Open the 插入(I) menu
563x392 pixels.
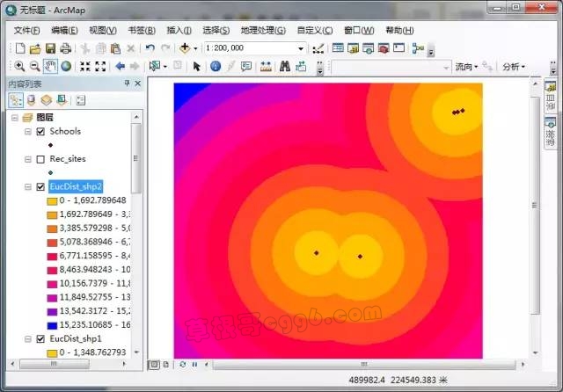[x=179, y=30]
